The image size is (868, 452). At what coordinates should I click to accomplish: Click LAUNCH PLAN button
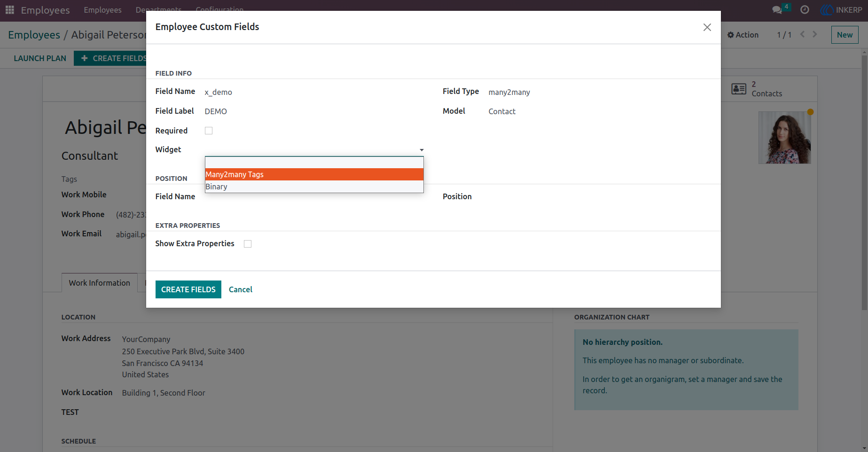[x=40, y=58]
